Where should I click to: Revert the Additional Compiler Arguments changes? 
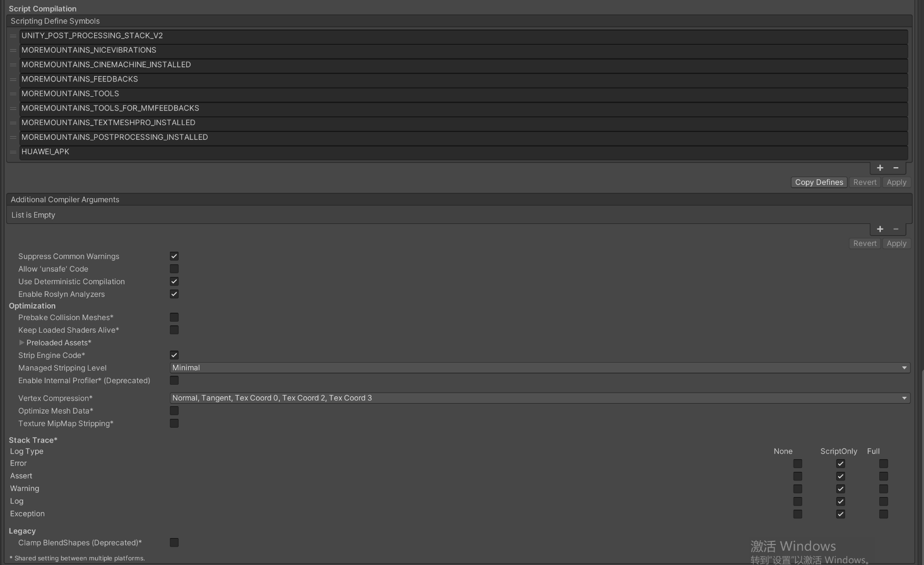point(864,243)
